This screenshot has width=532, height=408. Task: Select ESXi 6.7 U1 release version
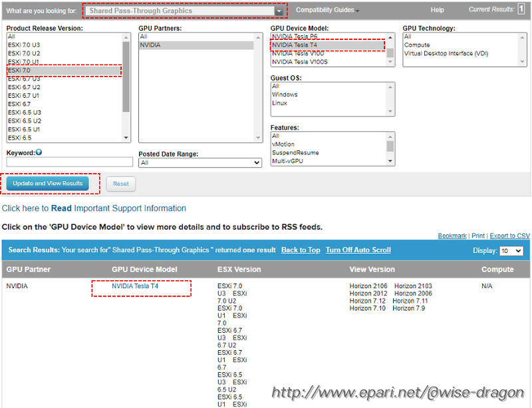(65, 96)
